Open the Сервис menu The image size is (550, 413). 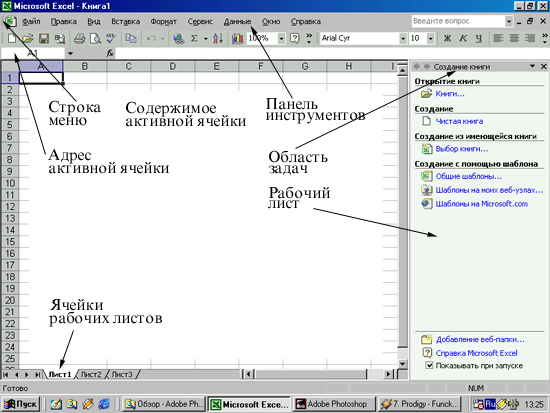tap(200, 22)
